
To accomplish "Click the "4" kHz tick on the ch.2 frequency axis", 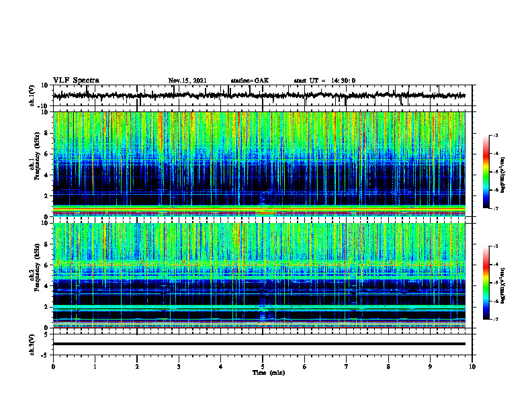I will pos(46,286).
